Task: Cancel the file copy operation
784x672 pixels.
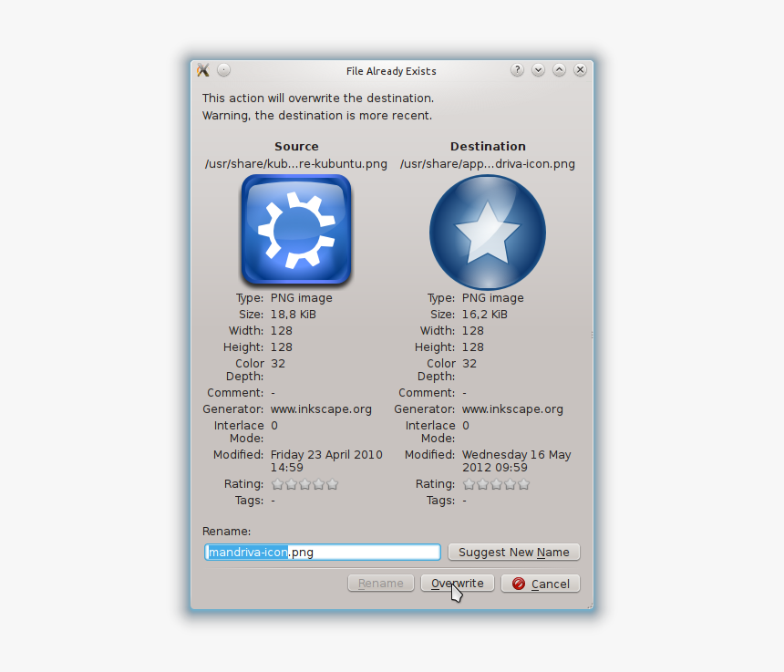Action: (x=541, y=584)
